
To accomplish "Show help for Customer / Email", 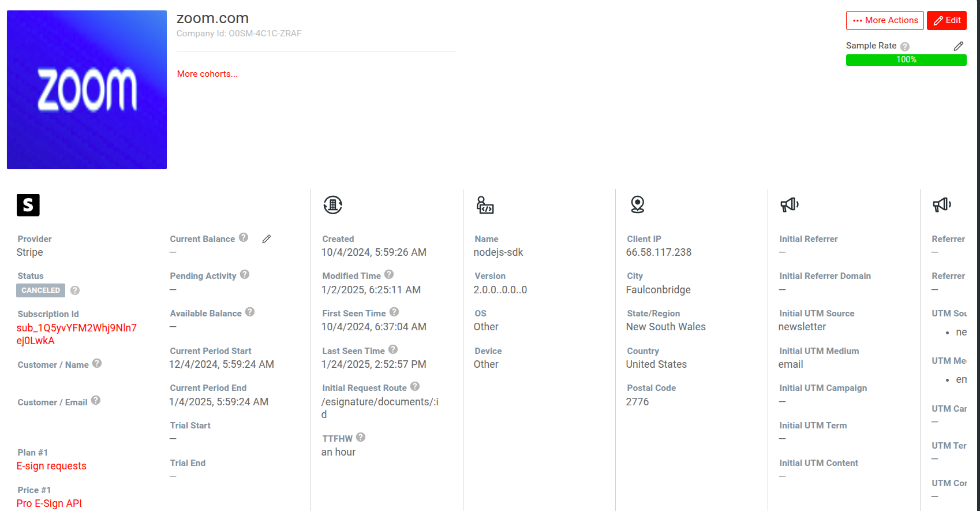I will (x=96, y=400).
